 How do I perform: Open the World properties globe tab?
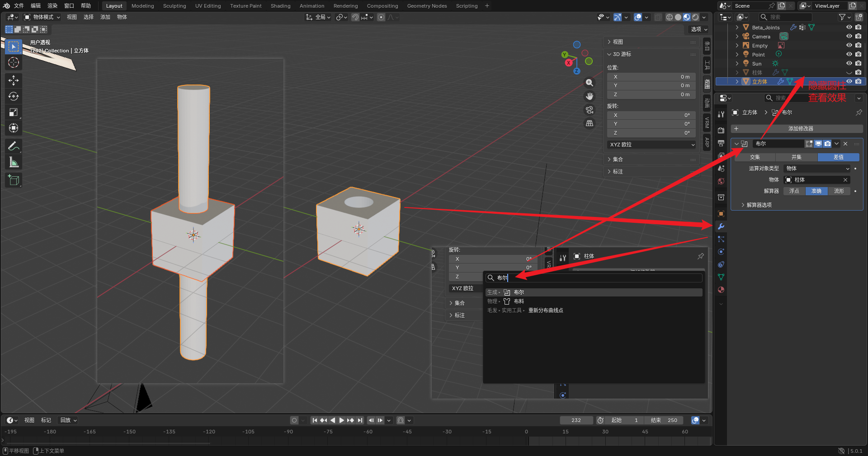[721, 181]
